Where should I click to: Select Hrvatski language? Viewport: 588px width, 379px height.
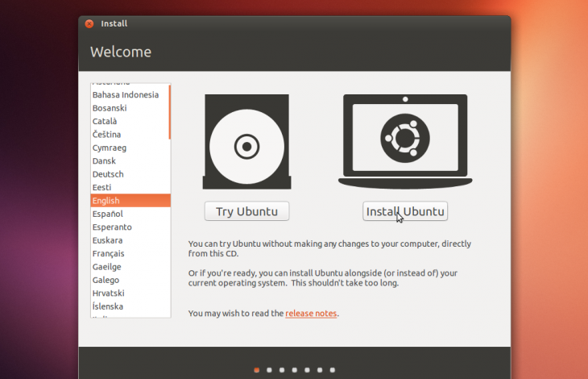click(130, 293)
